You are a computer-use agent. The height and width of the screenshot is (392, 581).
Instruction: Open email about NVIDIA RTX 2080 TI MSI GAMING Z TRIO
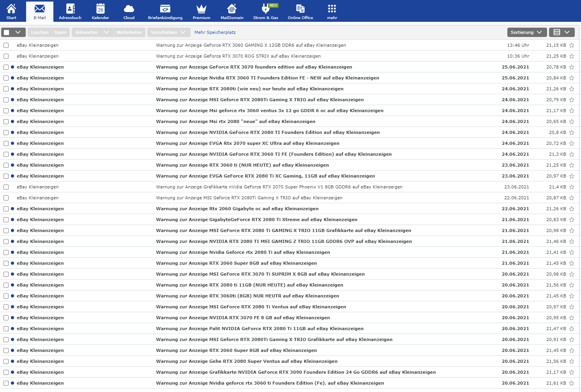(284, 241)
